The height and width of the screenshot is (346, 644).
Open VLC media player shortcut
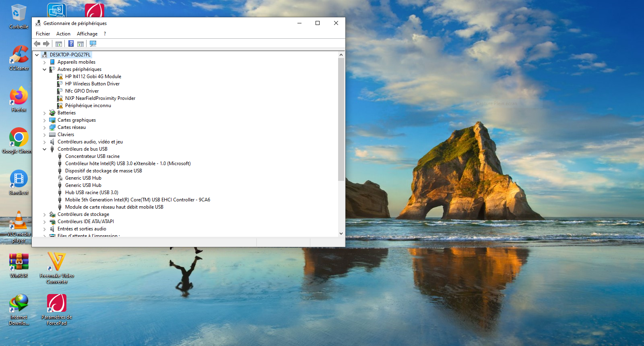tap(19, 227)
